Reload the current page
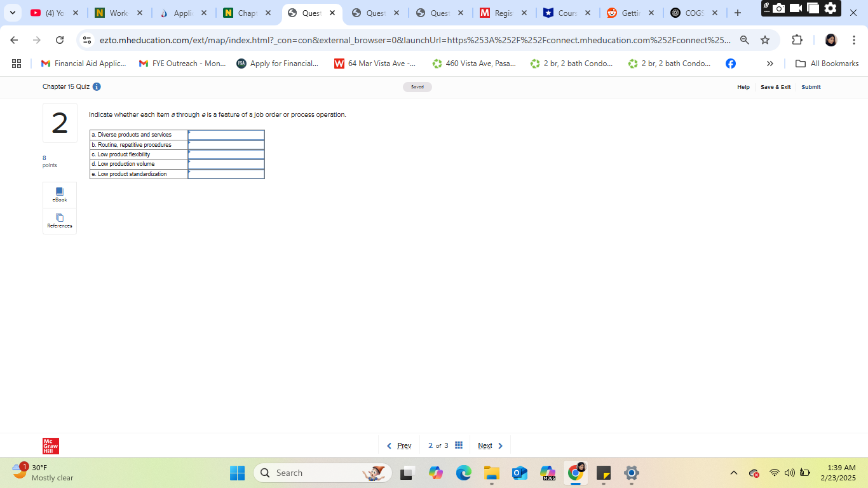The width and height of the screenshot is (868, 488). tap(60, 40)
